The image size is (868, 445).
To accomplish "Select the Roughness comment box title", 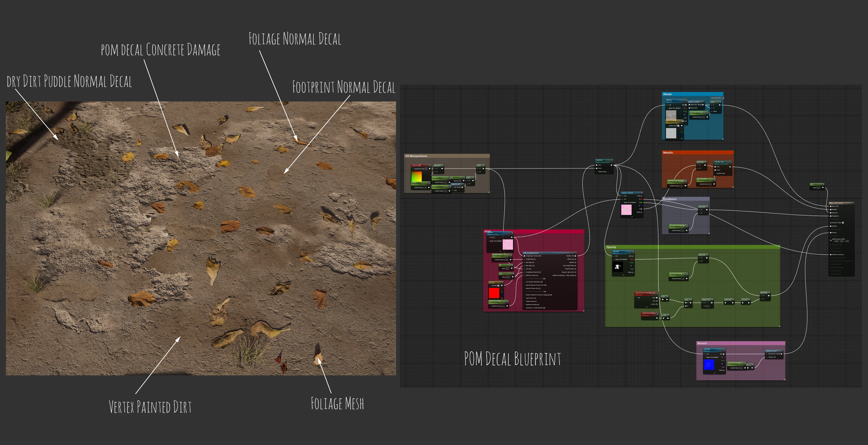I will click(670, 199).
